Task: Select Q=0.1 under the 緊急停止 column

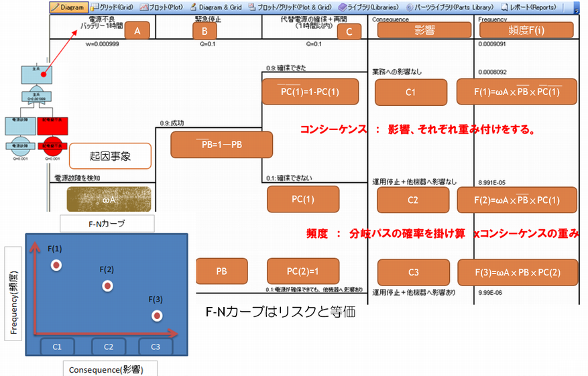Action: coord(208,44)
